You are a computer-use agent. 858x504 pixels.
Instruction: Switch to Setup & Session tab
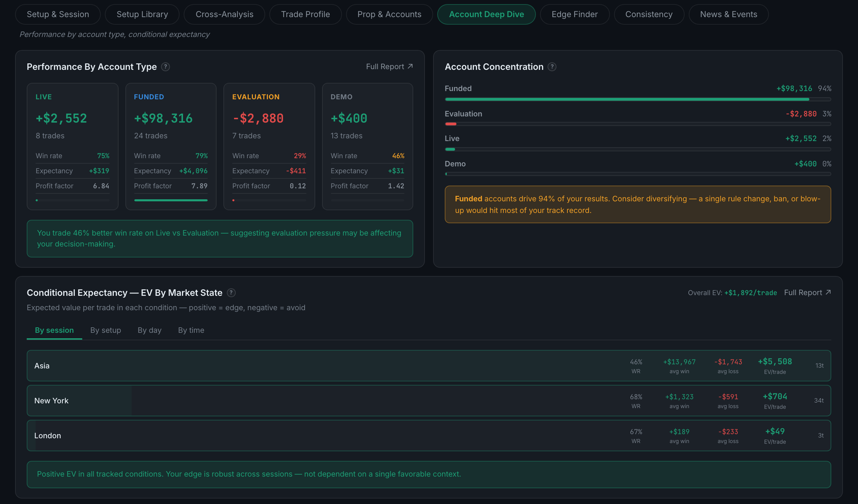[58, 14]
